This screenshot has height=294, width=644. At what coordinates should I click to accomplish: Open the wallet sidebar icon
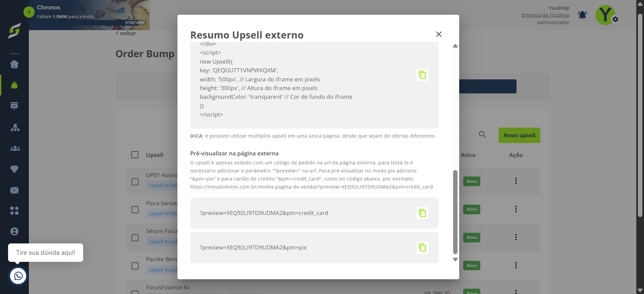(x=14, y=190)
